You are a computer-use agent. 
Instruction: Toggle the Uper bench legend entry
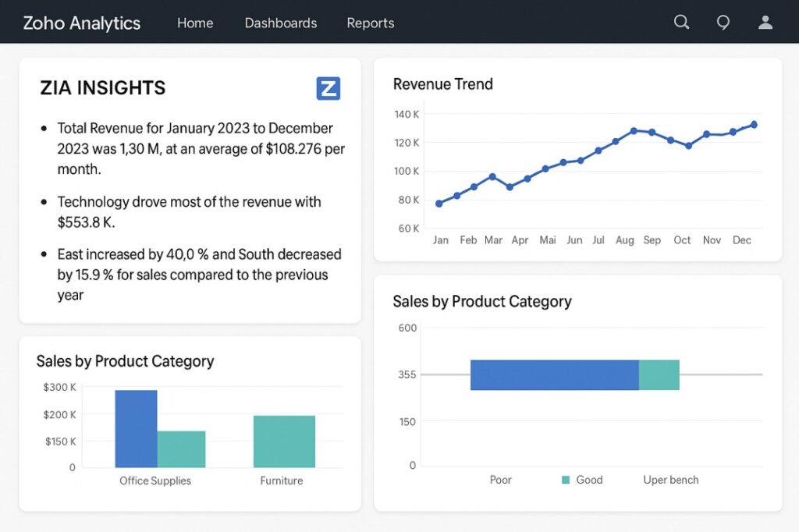click(x=669, y=480)
